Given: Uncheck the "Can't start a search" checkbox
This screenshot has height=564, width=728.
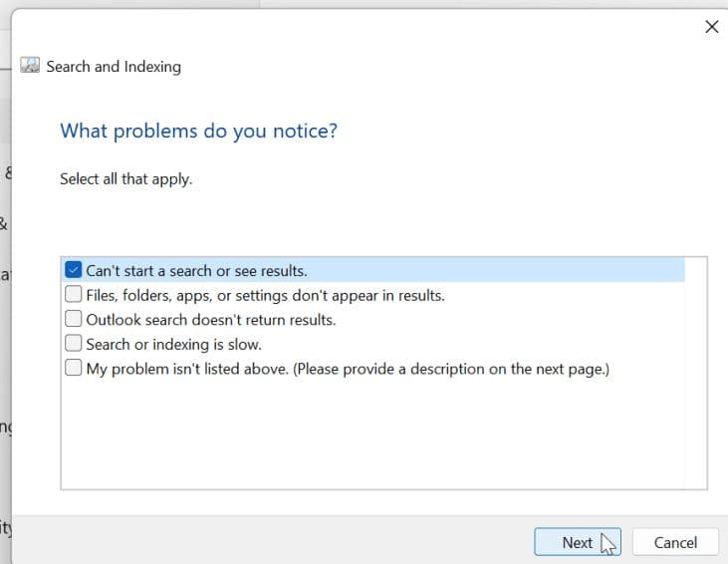Looking at the screenshot, I should pyautogui.click(x=74, y=270).
